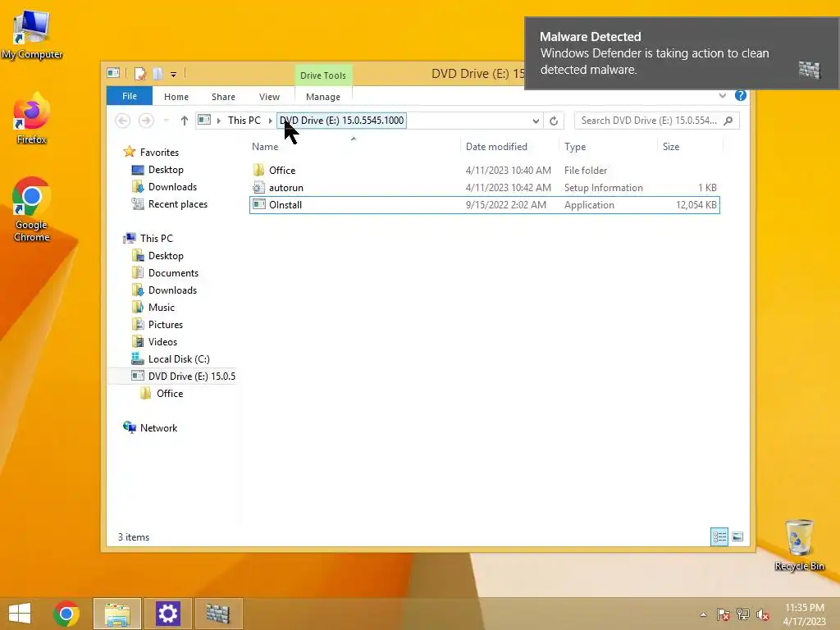Switch to the View ribbon tab
This screenshot has height=630, width=840.
(x=269, y=97)
